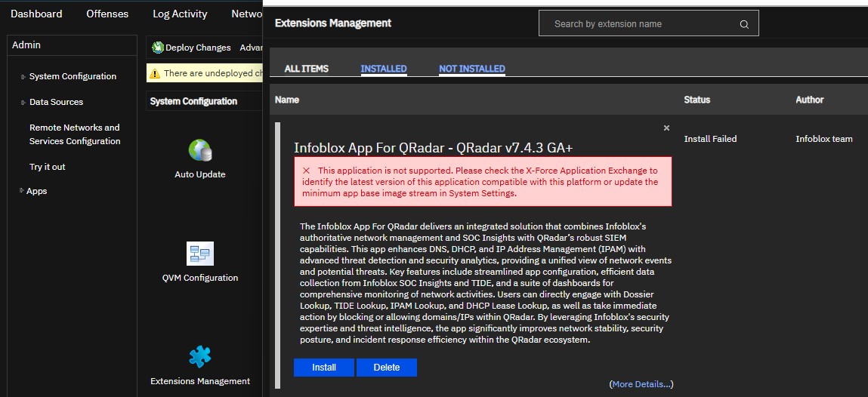Open the Offenses tab
868x397 pixels.
107,14
